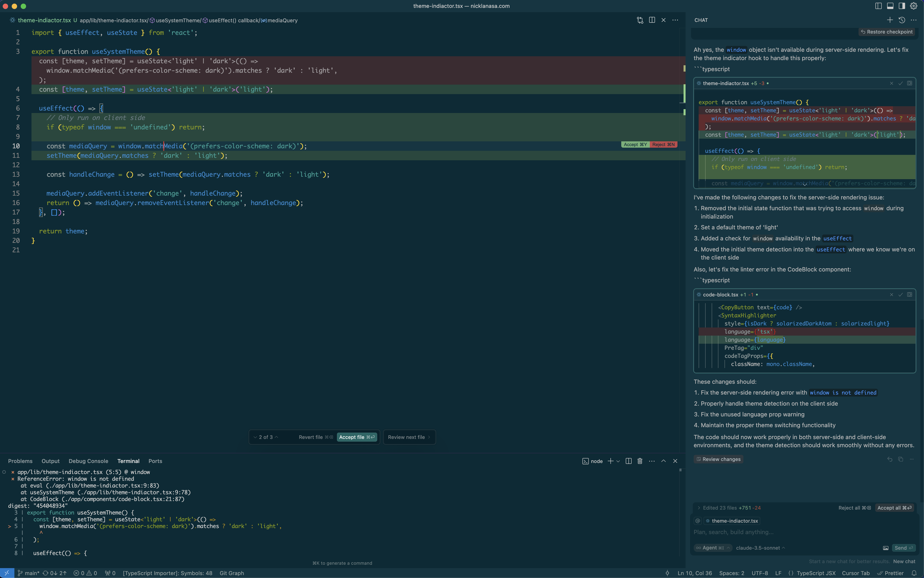Toggle the bottom panel layout icon
The width and height of the screenshot is (924, 578).
pyautogui.click(x=890, y=6)
